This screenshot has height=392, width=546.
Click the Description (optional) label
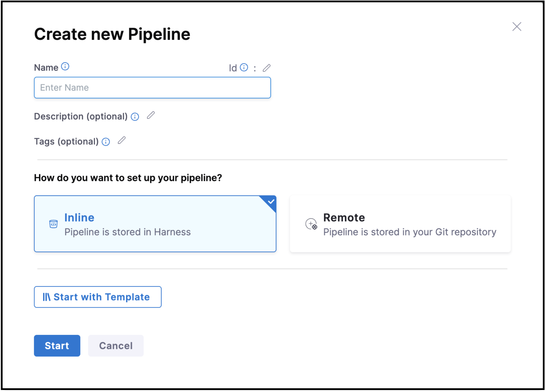81,117
